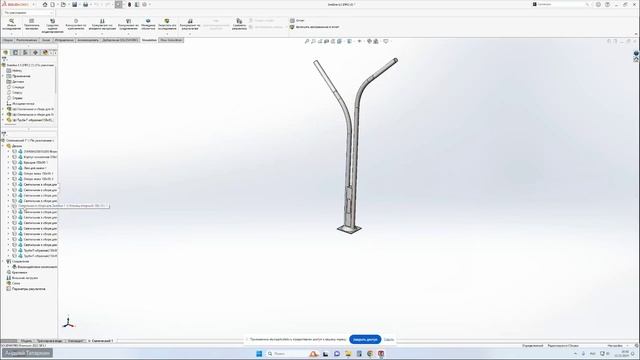This screenshot has height=360, width=640.
Task: Open dropdown arrow under Консультант по результатам
Action: click(190, 34)
